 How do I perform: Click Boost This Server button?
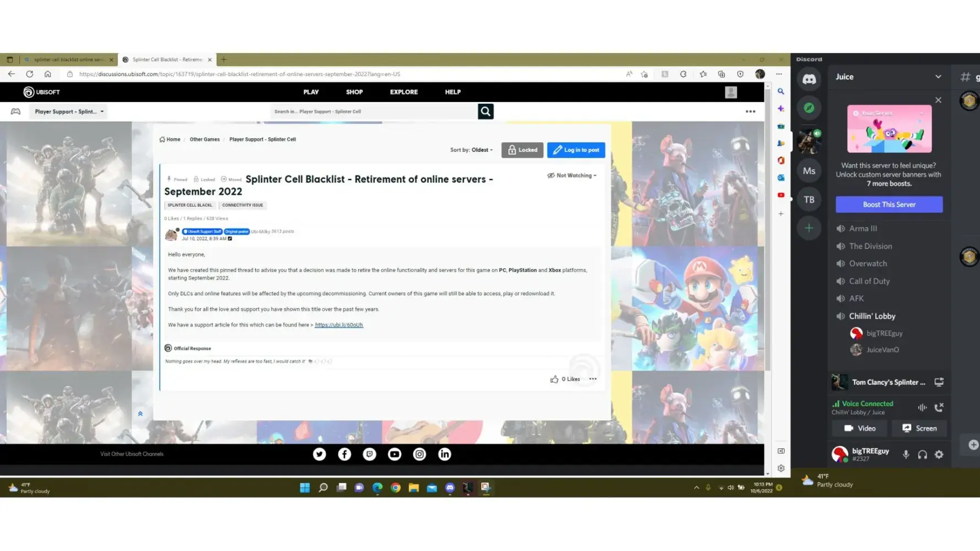[889, 204]
